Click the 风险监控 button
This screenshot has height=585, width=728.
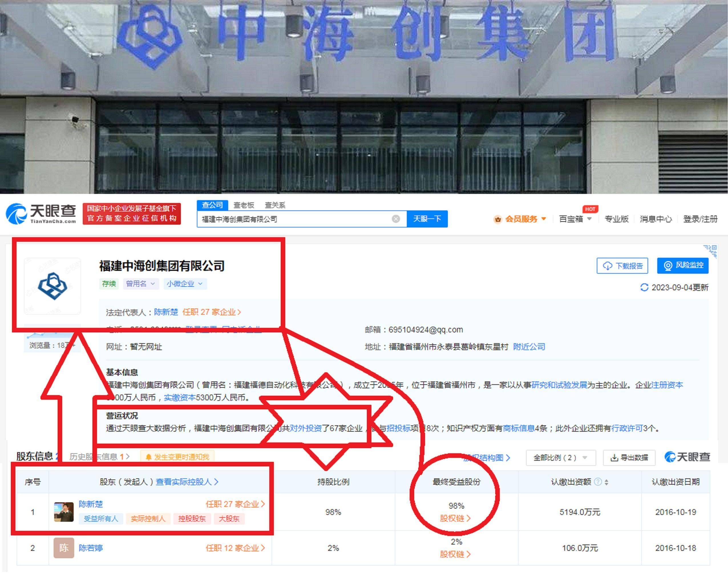click(683, 265)
